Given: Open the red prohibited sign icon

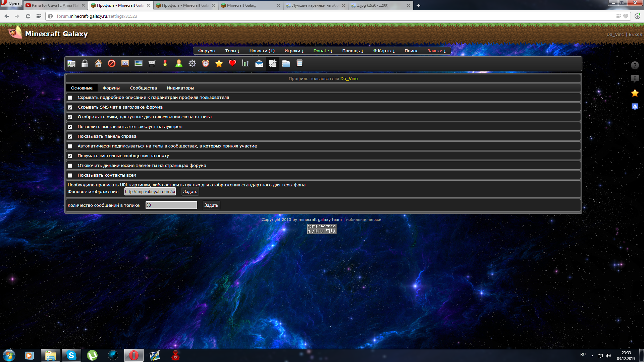Looking at the screenshot, I should click(x=112, y=63).
